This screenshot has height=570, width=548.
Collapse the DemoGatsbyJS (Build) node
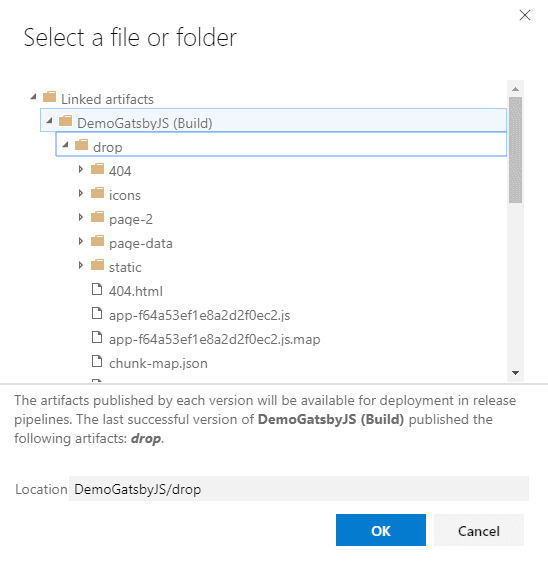(49, 121)
